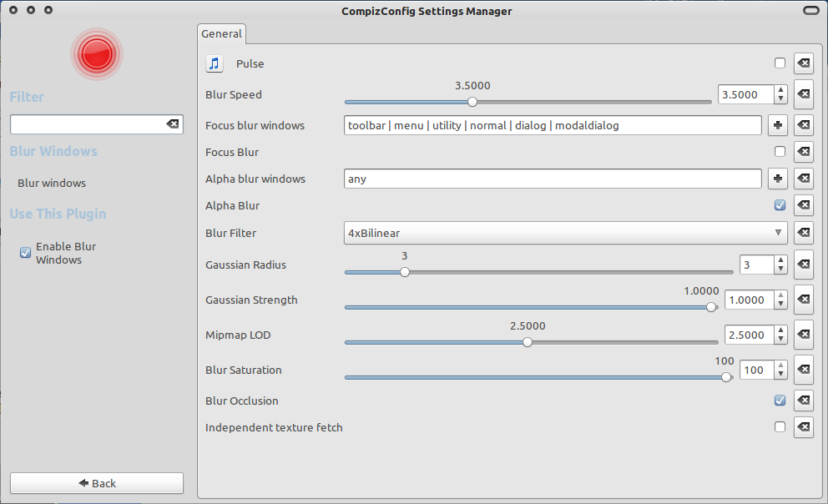
Task: Select the General tab
Action: [x=221, y=34]
